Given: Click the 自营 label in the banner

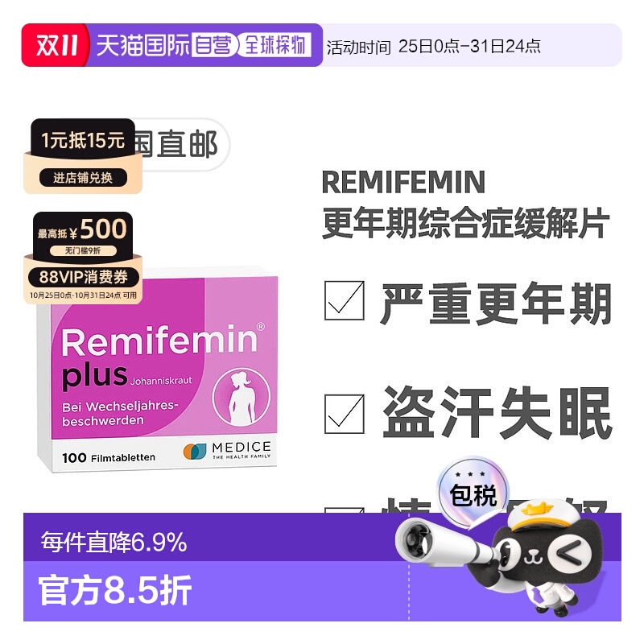Looking at the screenshot, I should [213, 45].
